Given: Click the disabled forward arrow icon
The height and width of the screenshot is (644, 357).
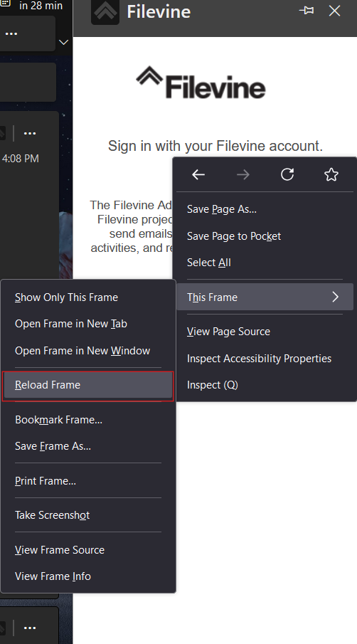Looking at the screenshot, I should (243, 174).
